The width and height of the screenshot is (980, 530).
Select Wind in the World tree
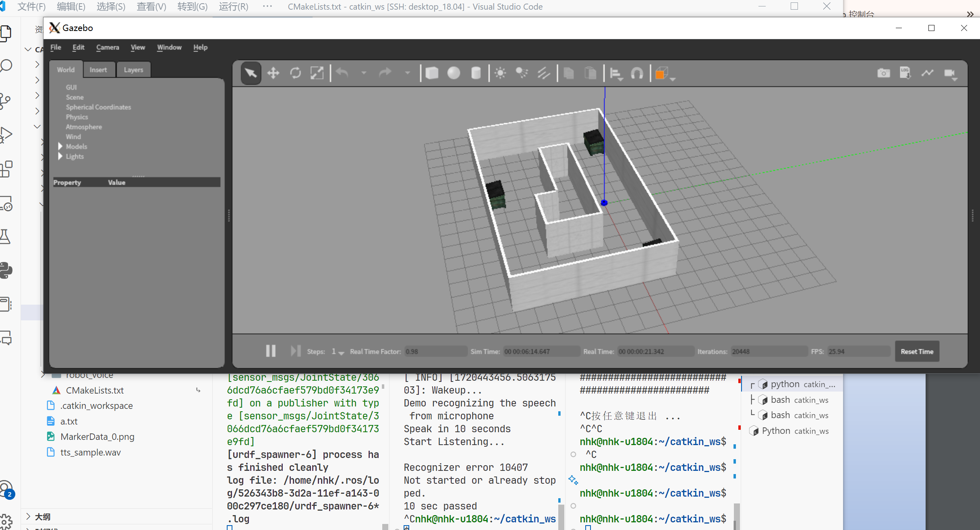point(73,136)
